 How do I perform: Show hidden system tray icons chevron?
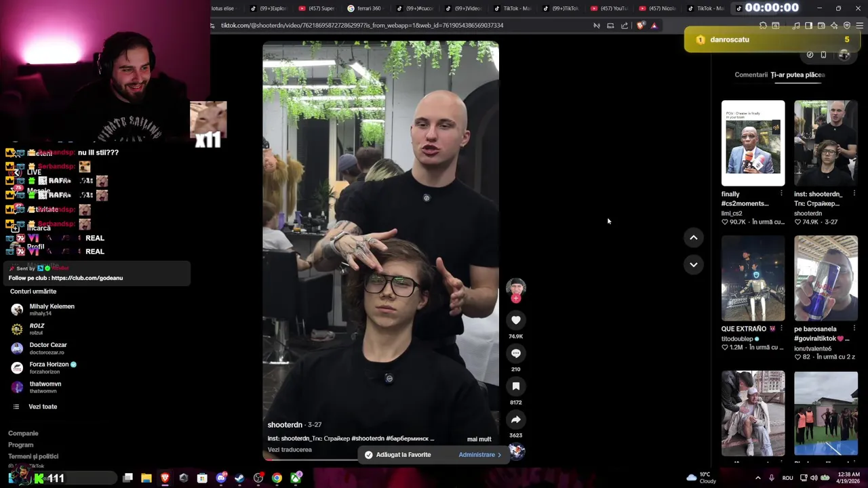coord(758,478)
